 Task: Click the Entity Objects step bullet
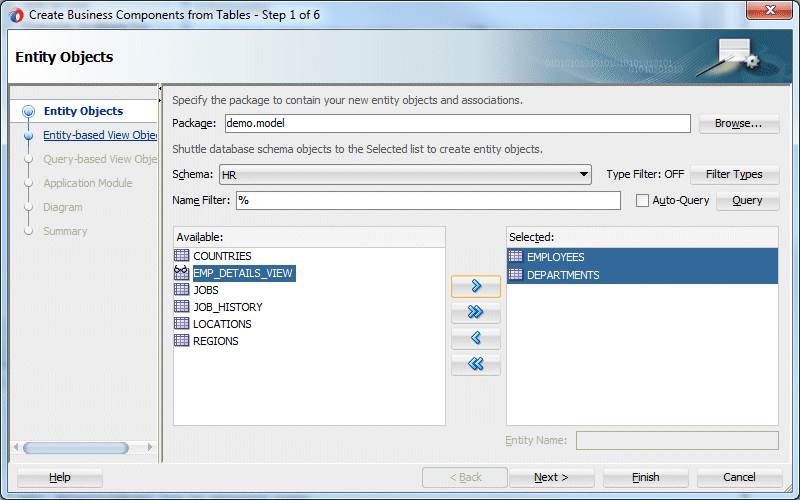(29, 111)
